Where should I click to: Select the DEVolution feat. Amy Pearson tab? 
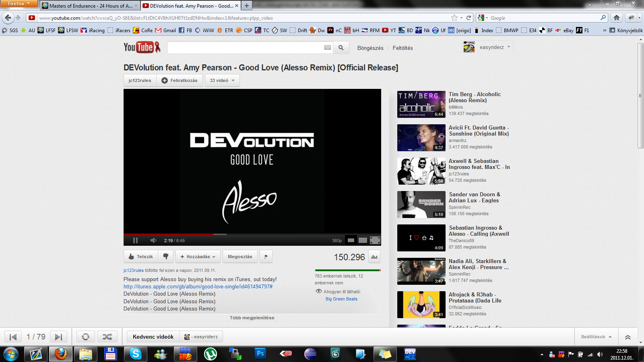click(191, 6)
